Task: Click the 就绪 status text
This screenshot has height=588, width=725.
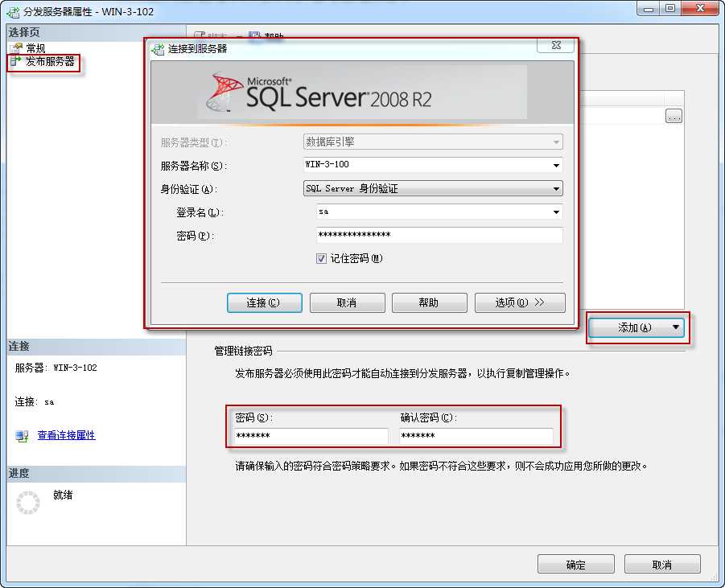Action: (x=63, y=495)
